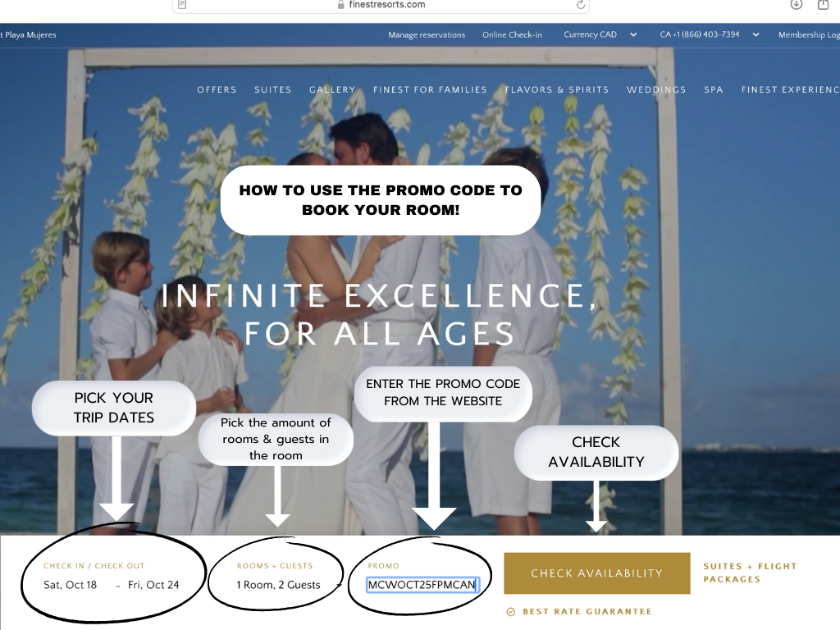This screenshot has height=630, width=840.
Task: Click the reload page icon in address bar
Action: [x=580, y=5]
